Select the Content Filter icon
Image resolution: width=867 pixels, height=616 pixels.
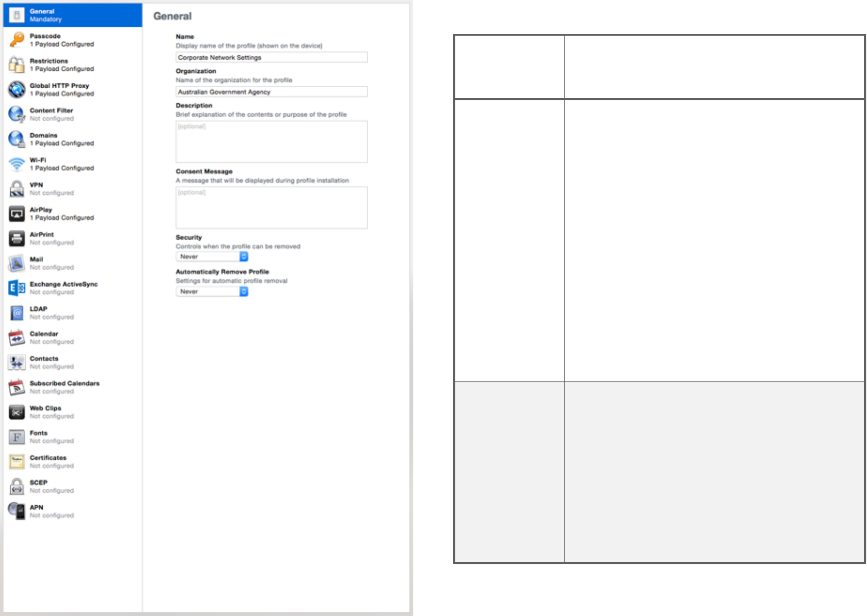coord(17,114)
